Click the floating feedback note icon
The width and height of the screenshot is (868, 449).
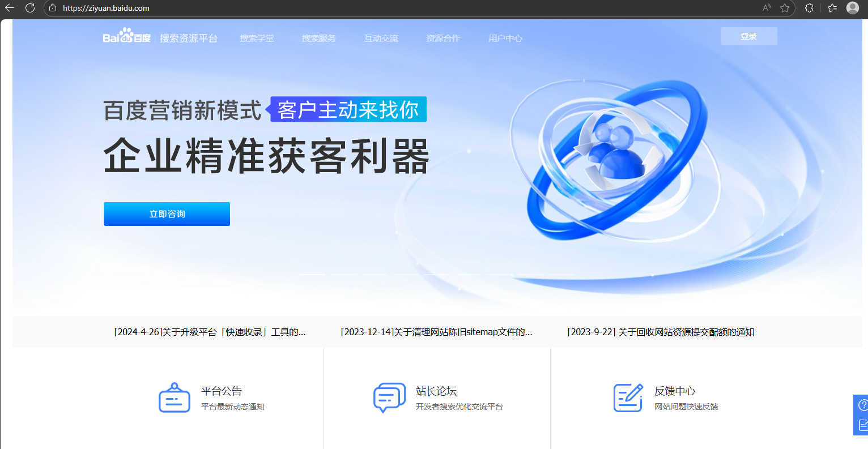[x=862, y=425]
